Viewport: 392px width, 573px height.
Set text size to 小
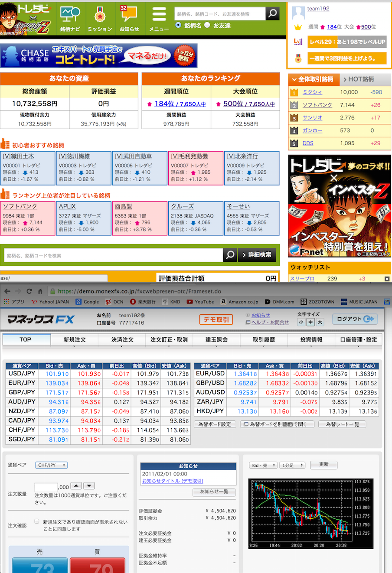tap(301, 322)
